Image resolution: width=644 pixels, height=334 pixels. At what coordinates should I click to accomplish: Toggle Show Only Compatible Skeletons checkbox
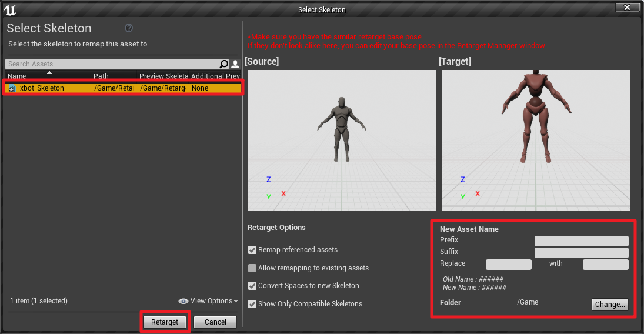point(252,304)
